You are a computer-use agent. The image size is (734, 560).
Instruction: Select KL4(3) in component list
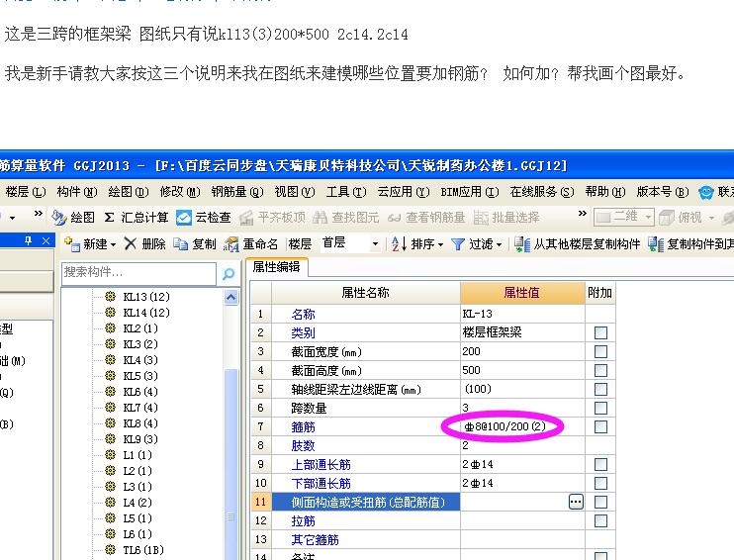coord(140,360)
